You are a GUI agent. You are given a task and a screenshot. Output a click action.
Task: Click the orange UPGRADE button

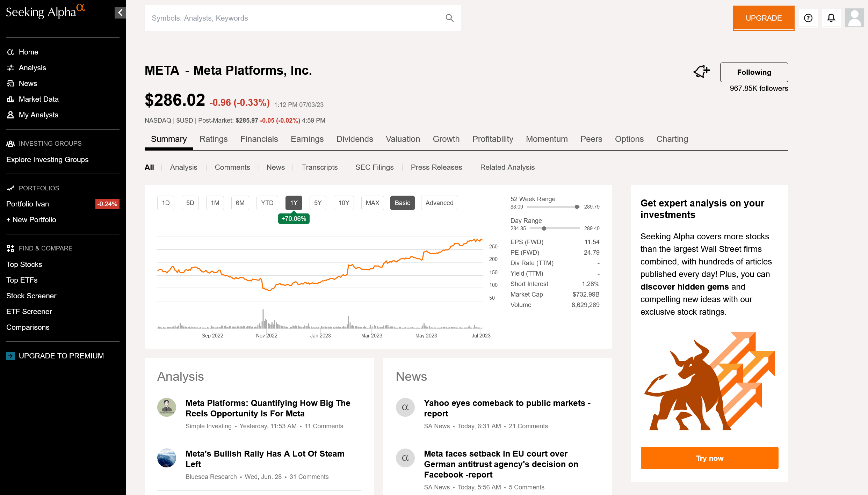point(763,18)
